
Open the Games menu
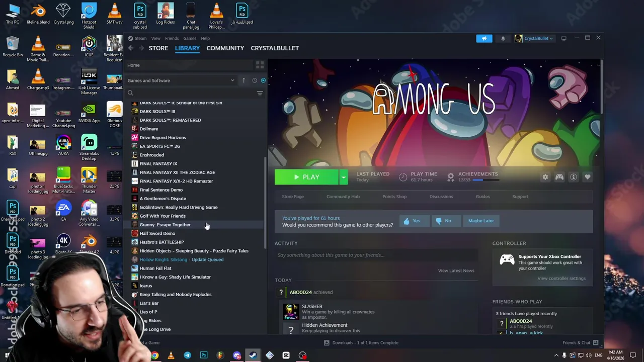(190, 38)
